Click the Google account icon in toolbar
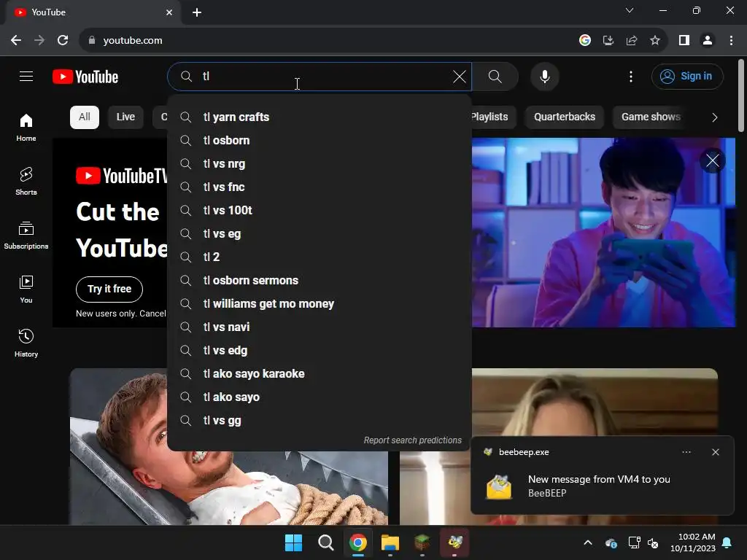This screenshot has width=747, height=560. coord(585,41)
